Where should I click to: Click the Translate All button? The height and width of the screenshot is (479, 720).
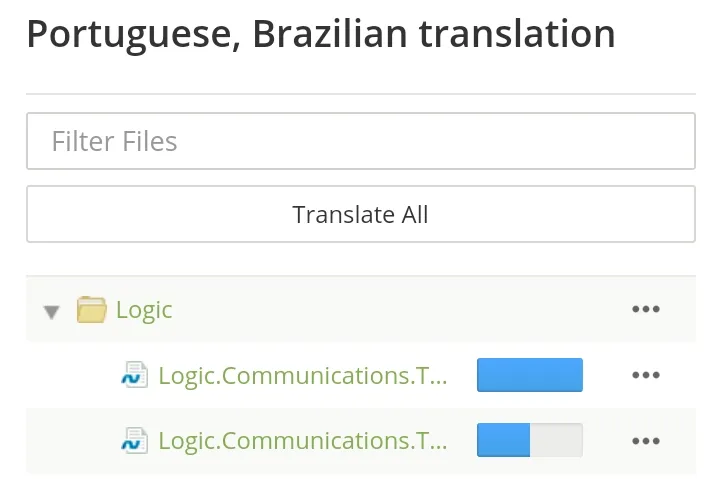coord(361,214)
